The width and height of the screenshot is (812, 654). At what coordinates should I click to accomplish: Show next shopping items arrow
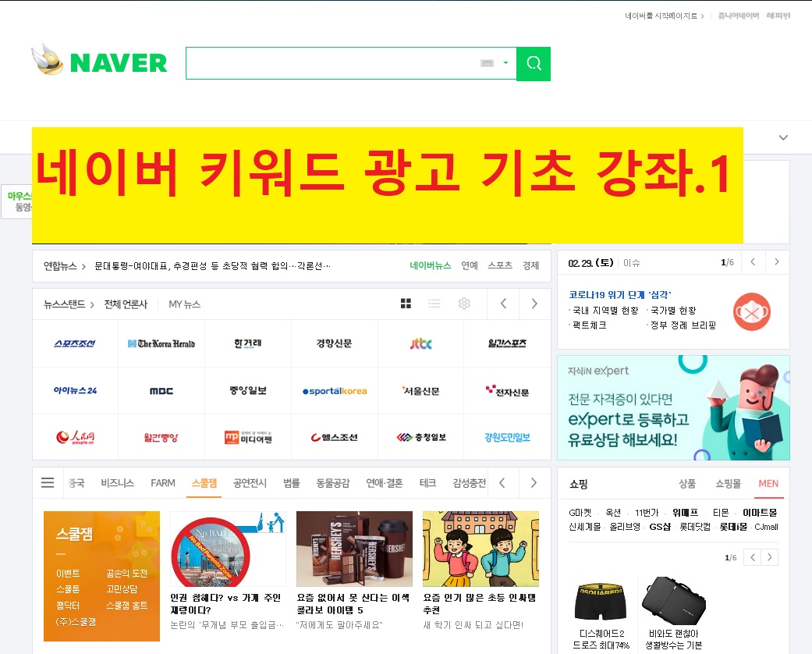770,557
